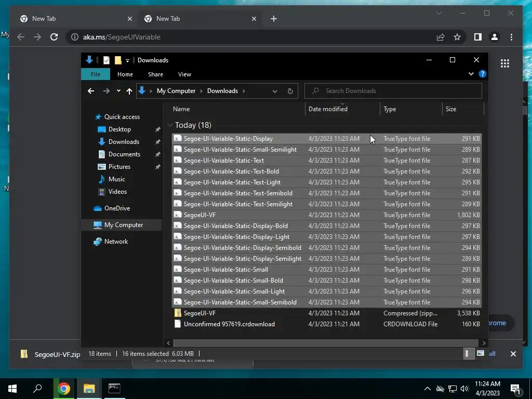Screen dimensions: 532x399
Task: Open the notification center icon
Action: [x=516, y=389]
